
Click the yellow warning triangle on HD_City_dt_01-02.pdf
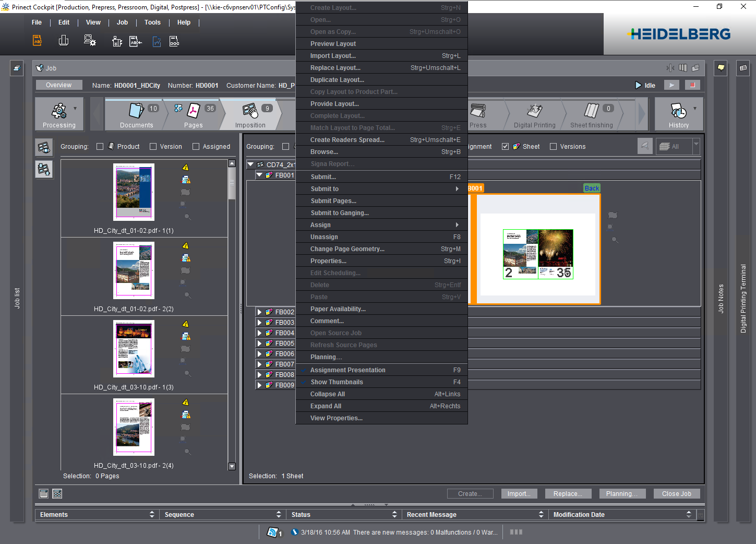click(x=185, y=167)
